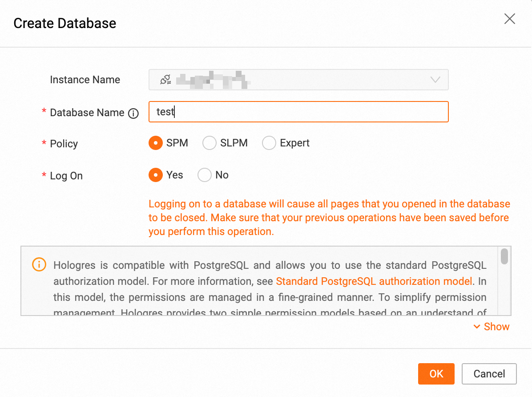Close the Create Database dialog
This screenshot has height=397, width=532.
pos(509,19)
